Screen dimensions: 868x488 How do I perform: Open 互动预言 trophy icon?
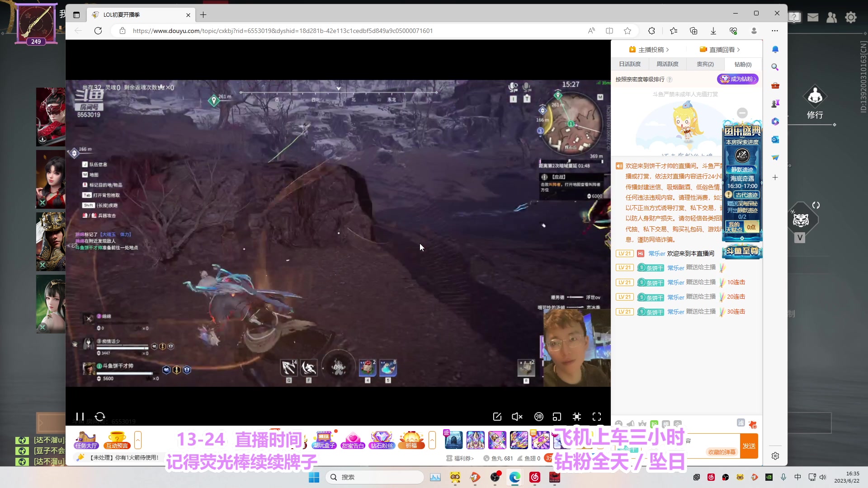pos(117,440)
